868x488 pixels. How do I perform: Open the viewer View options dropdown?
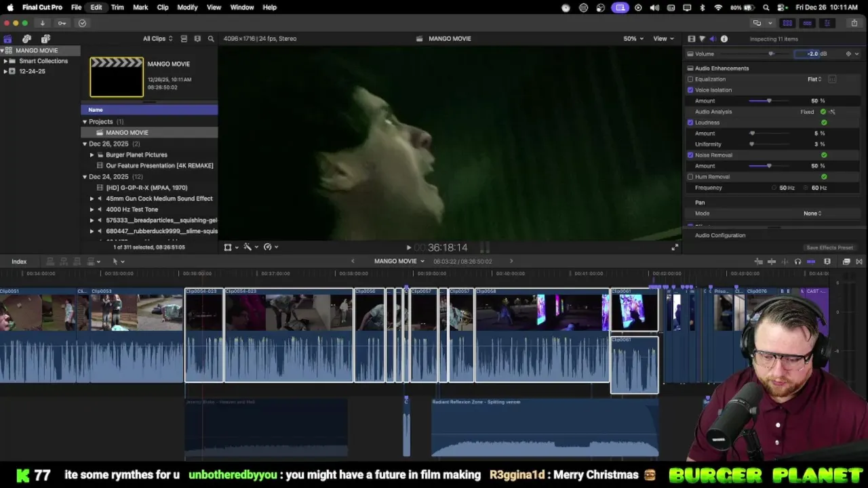coord(663,39)
